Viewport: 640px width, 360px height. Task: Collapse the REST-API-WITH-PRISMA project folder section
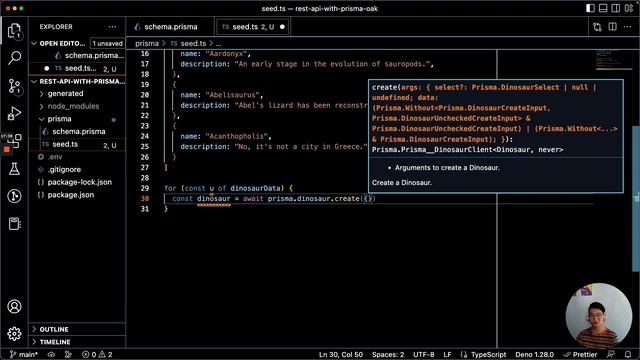click(78, 81)
